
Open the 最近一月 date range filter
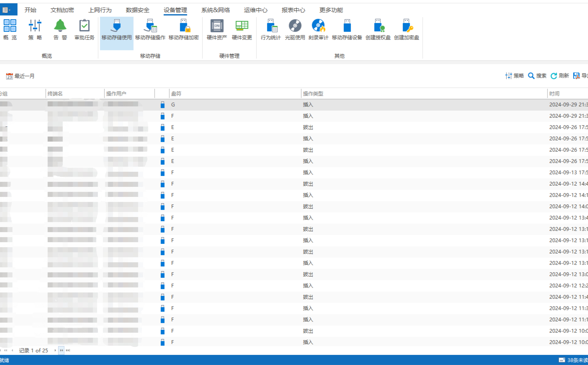pyautogui.click(x=20, y=76)
